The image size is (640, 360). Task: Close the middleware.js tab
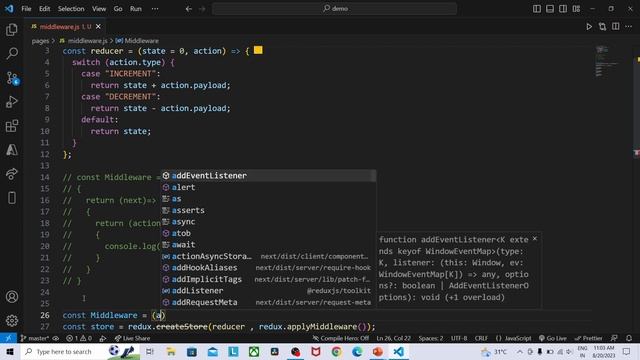(98, 27)
